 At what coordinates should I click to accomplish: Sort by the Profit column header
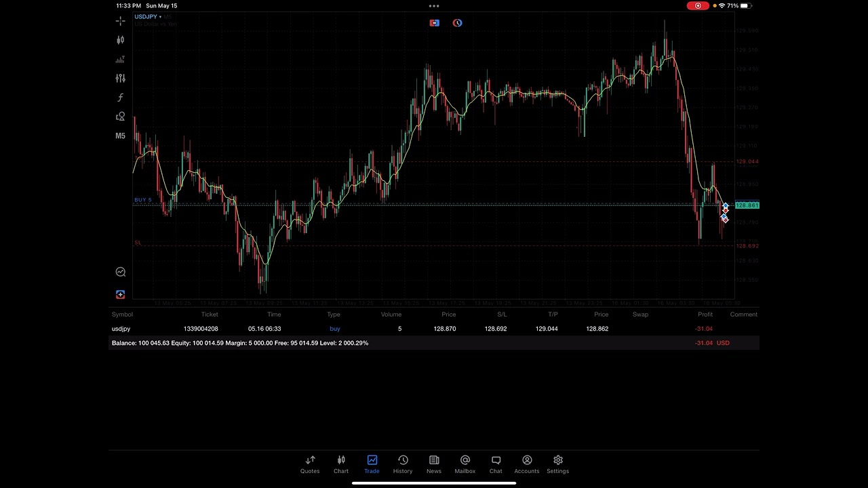(x=705, y=314)
